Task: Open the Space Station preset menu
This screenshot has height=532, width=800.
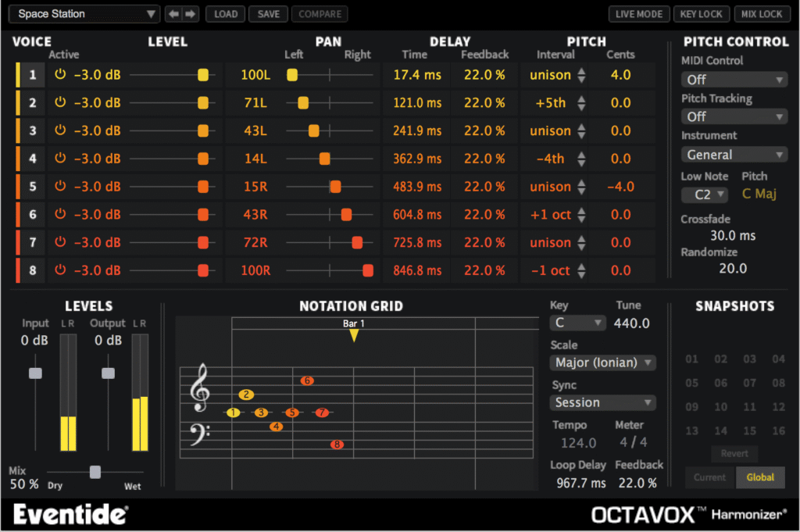Action: (83, 13)
